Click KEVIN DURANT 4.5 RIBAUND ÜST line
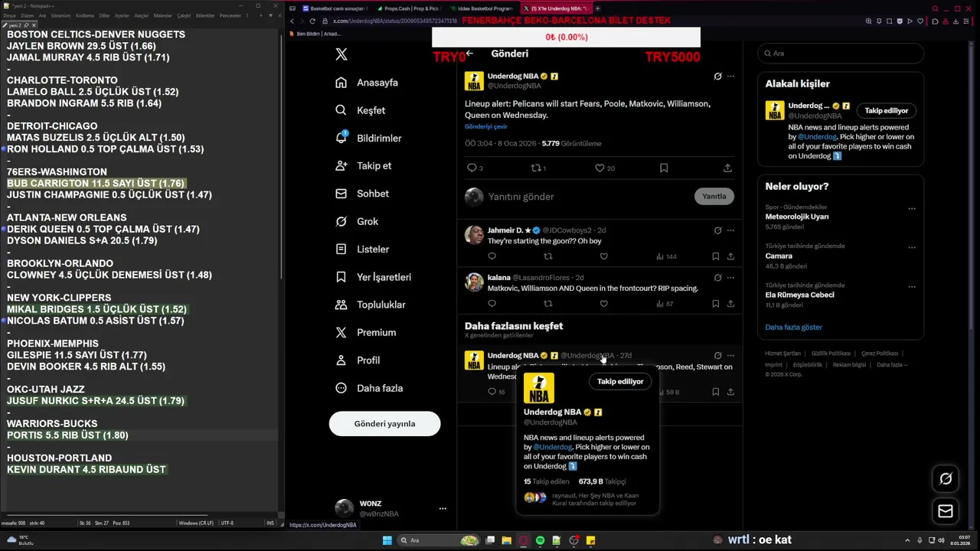The width and height of the screenshot is (980, 551). point(87,470)
